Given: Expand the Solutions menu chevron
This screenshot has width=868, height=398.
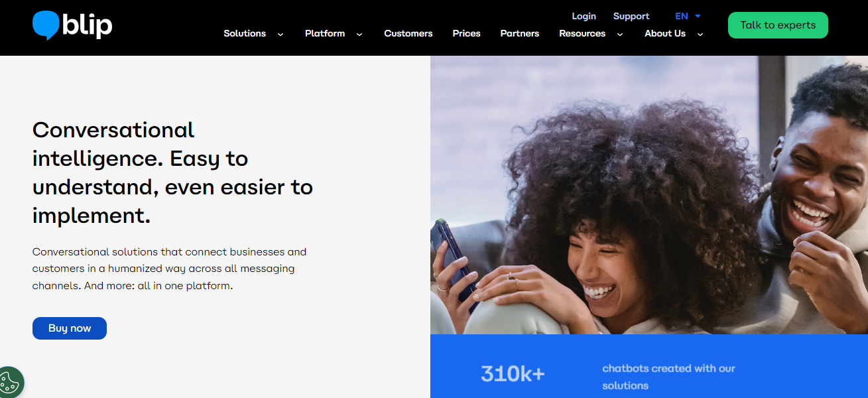Looking at the screenshot, I should pos(280,34).
